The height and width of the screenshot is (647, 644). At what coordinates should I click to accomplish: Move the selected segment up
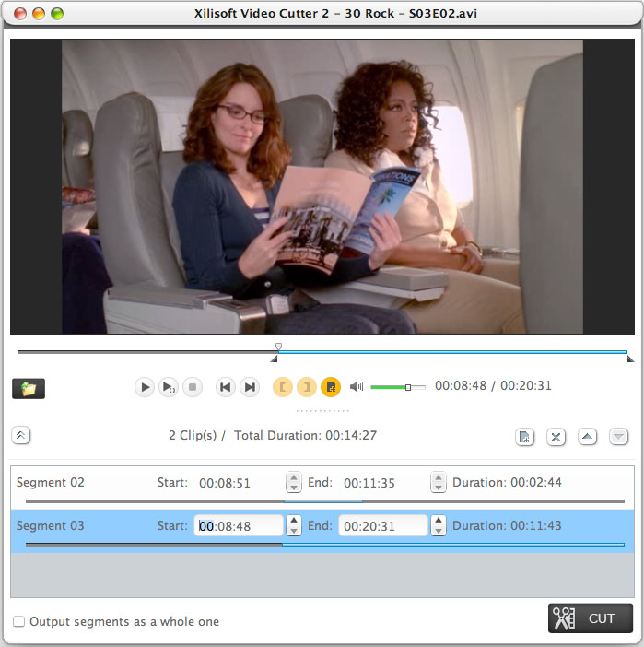587,437
